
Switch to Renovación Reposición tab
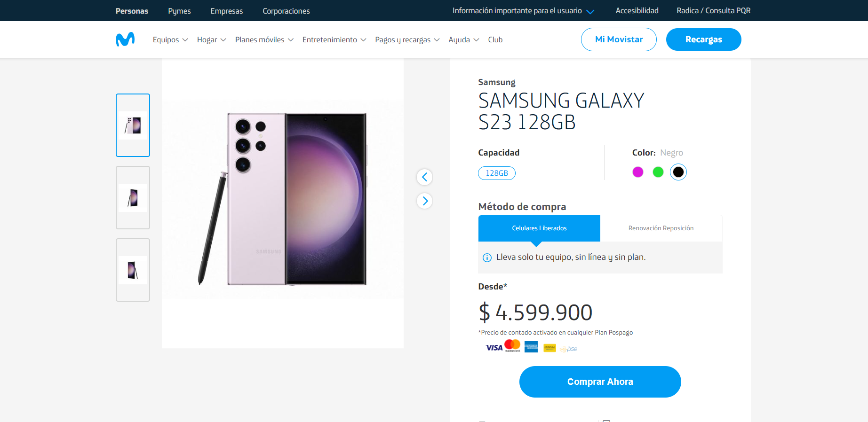click(661, 228)
